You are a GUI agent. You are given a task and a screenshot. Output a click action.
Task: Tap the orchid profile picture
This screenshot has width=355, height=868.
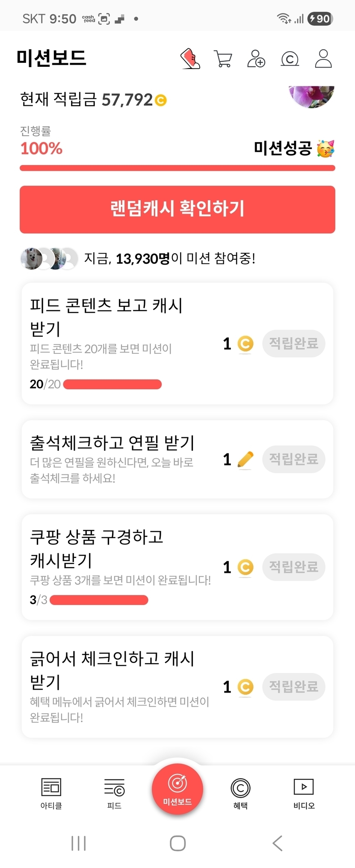click(x=311, y=96)
